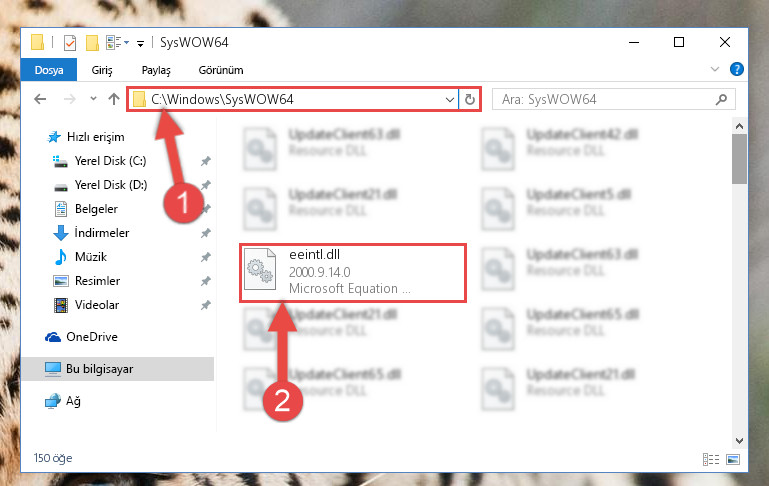The height and width of the screenshot is (486, 769).
Task: Go back with the left arrow
Action: pyautogui.click(x=40, y=100)
